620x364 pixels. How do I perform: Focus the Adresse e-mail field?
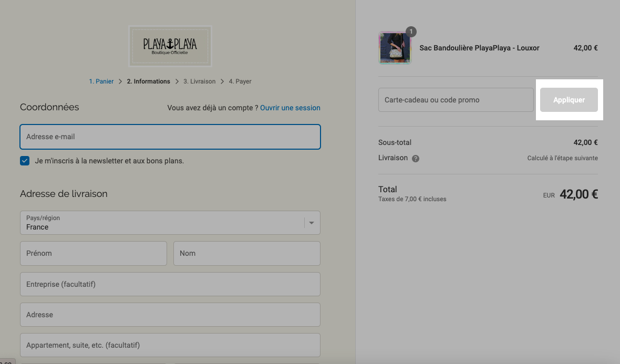click(170, 137)
